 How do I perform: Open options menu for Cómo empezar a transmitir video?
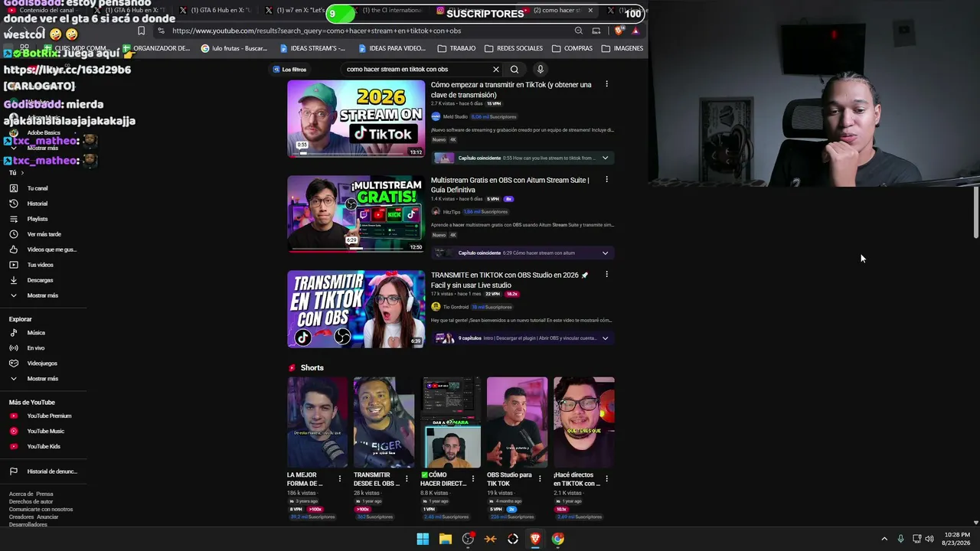click(607, 84)
